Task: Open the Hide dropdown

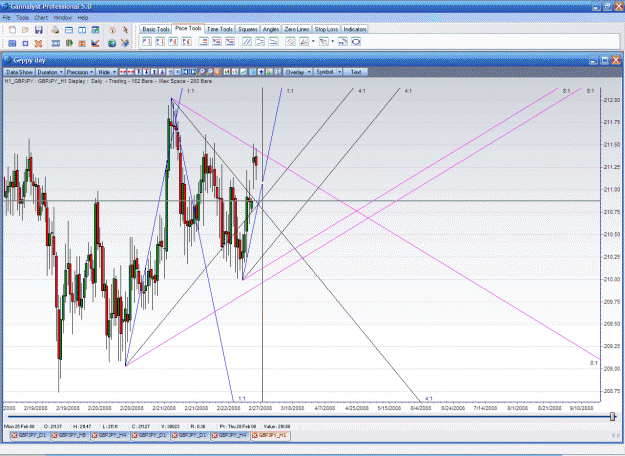Action: coord(107,72)
